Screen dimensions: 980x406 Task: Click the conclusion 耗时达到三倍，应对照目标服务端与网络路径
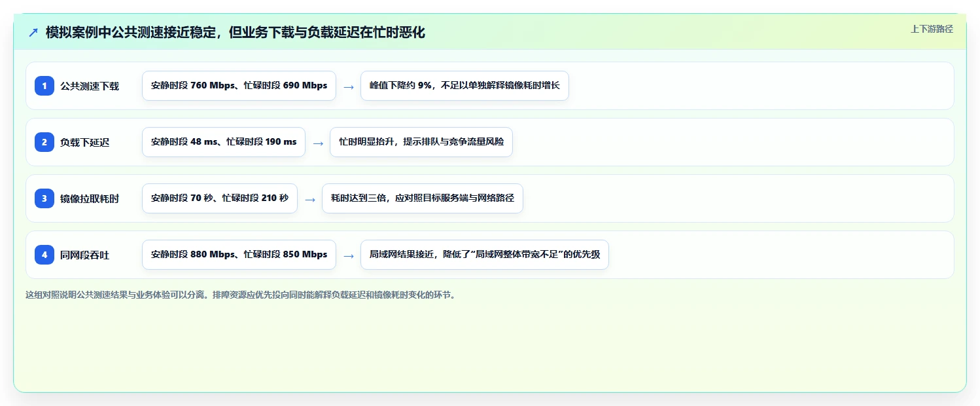tap(423, 198)
